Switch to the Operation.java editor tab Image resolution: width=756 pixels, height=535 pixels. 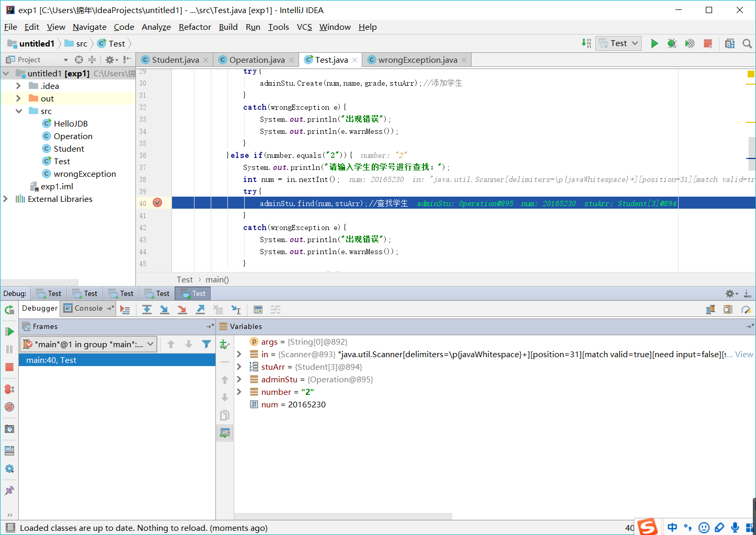click(x=257, y=60)
